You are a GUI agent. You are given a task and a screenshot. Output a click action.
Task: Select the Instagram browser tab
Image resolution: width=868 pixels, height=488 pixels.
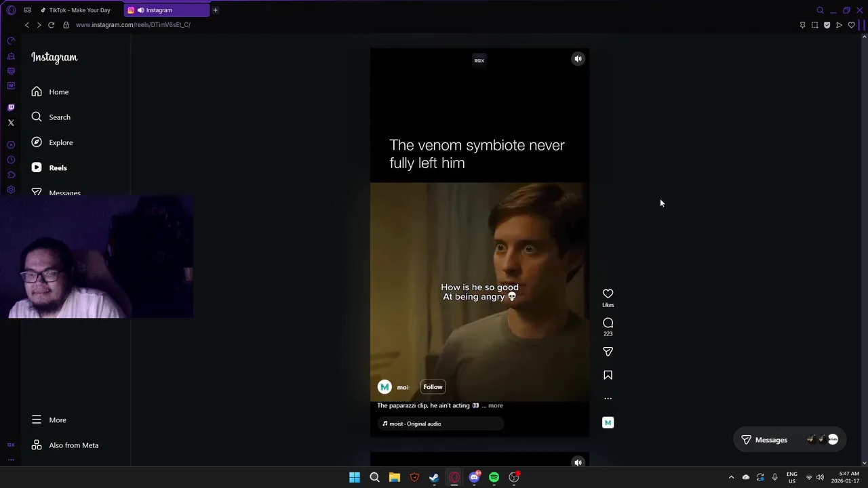pyautogui.click(x=167, y=10)
